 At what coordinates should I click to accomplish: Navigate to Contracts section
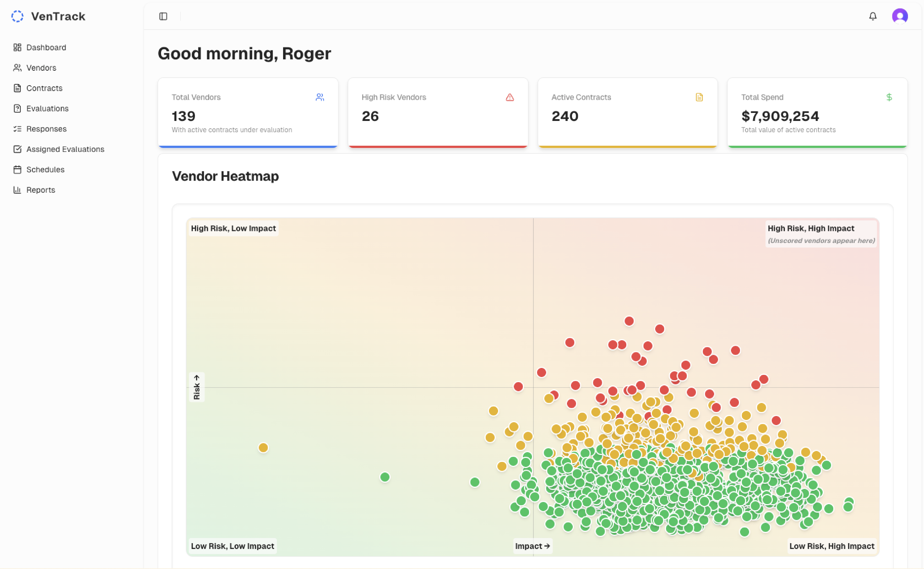[x=44, y=88]
